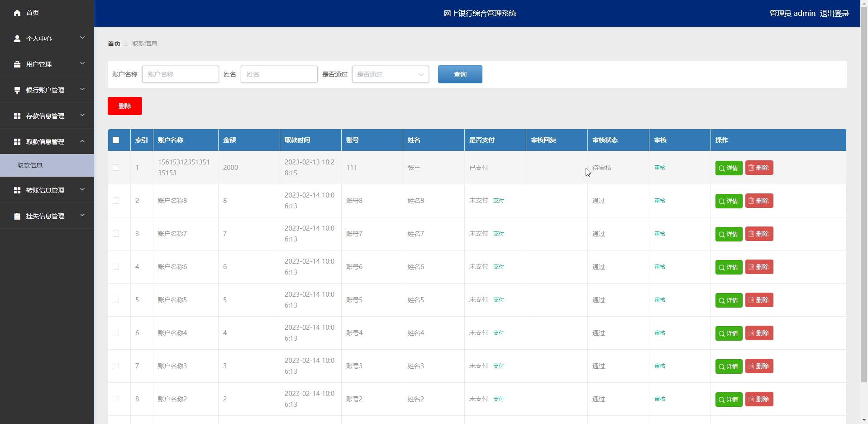Image resolution: width=868 pixels, height=424 pixels.
Task: Open 用户管理 sidebar menu
Action: point(47,64)
